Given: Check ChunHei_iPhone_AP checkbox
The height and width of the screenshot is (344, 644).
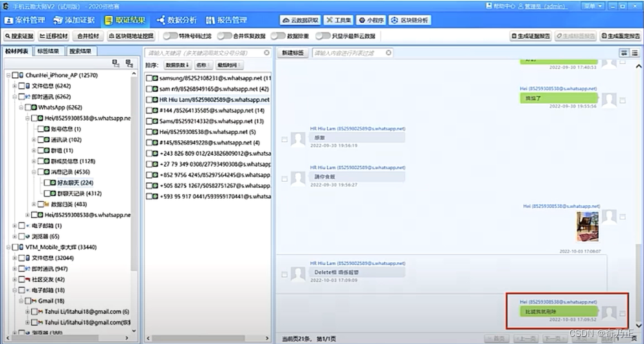Looking at the screenshot, I should tap(15, 75).
